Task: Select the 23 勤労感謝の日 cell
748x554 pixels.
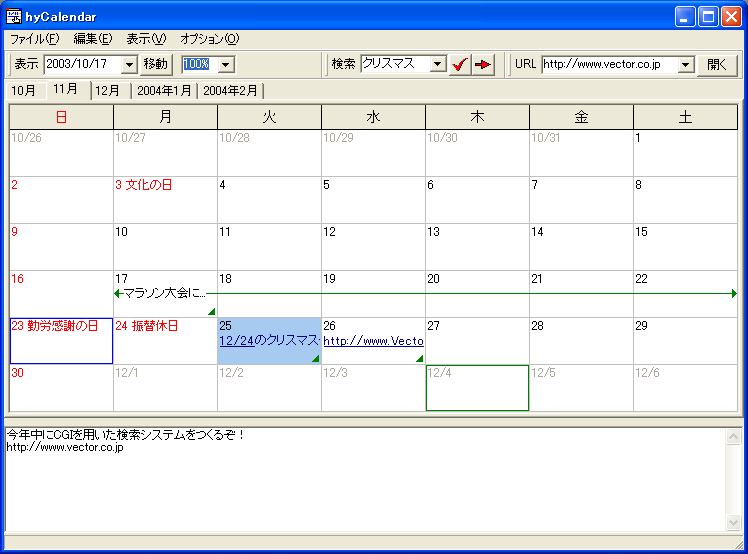Action: [x=61, y=341]
